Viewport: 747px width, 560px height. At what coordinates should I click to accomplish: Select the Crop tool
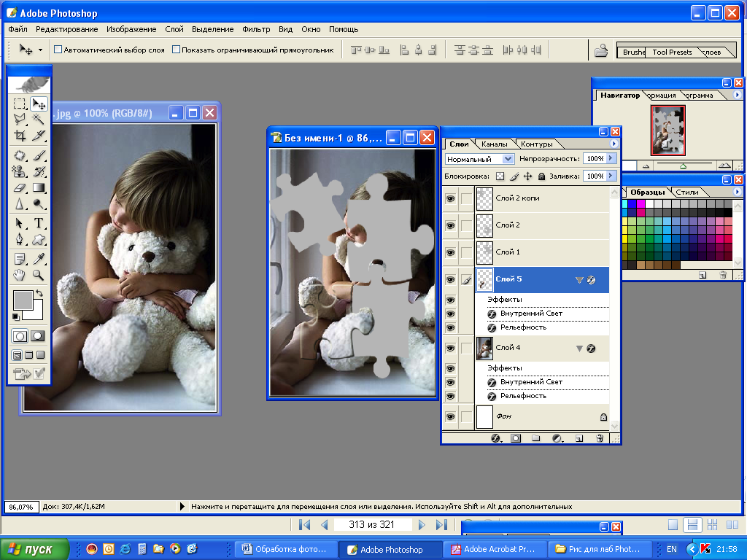pyautogui.click(x=20, y=136)
